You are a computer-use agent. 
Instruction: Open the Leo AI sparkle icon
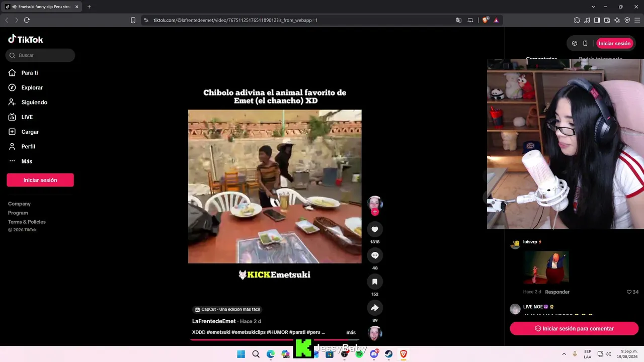point(617,20)
